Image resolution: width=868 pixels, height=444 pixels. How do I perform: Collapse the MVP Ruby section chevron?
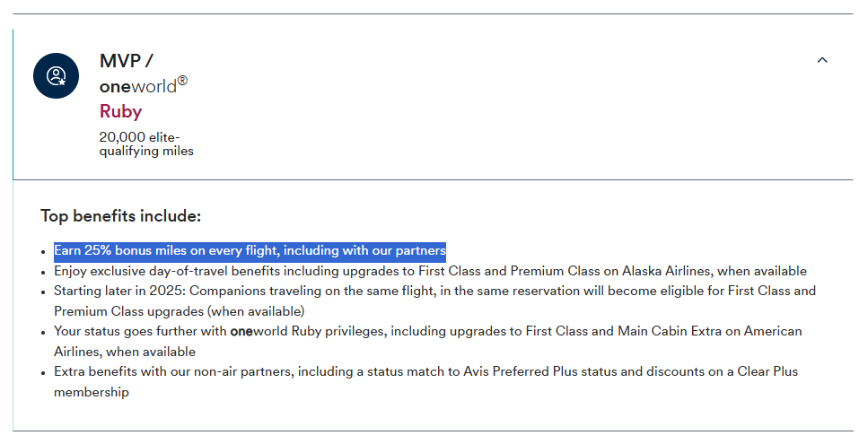(822, 60)
